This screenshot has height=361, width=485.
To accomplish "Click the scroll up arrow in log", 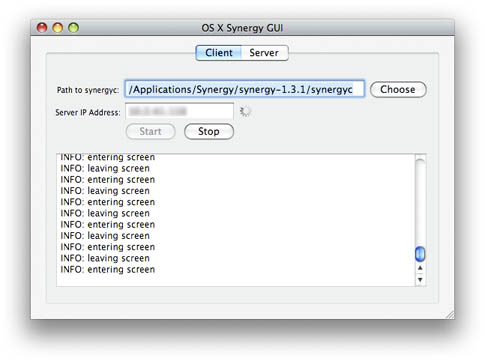I will click(420, 268).
